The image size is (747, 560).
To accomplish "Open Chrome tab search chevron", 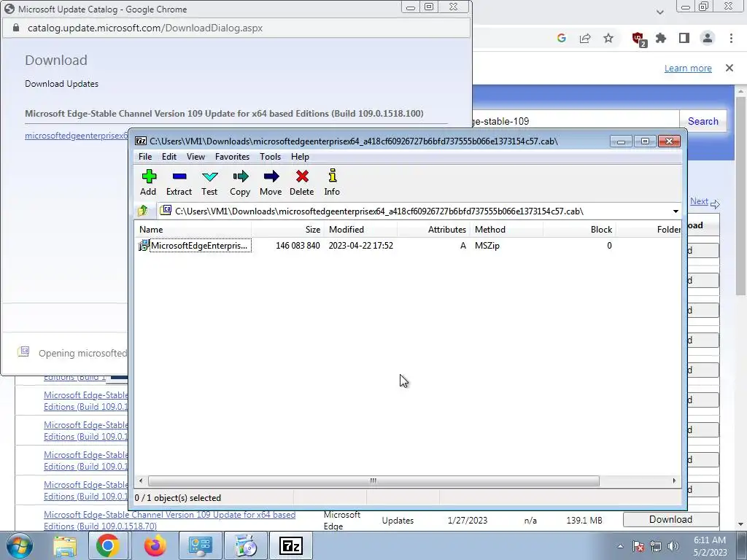I will point(659,12).
